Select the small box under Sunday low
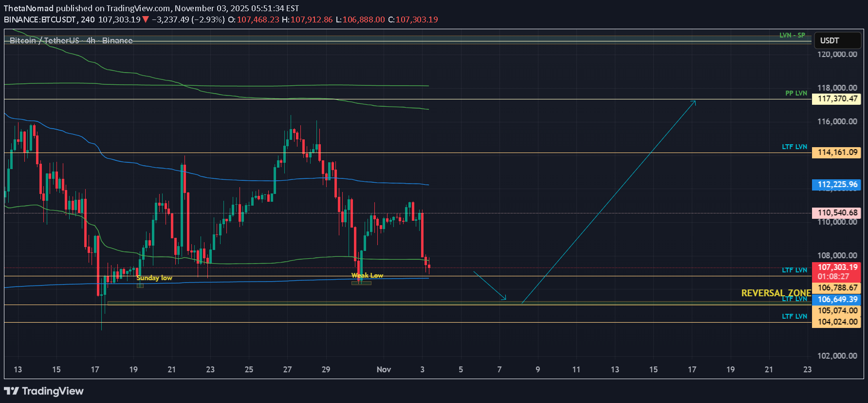Image resolution: width=868 pixels, height=403 pixels. tap(140, 286)
